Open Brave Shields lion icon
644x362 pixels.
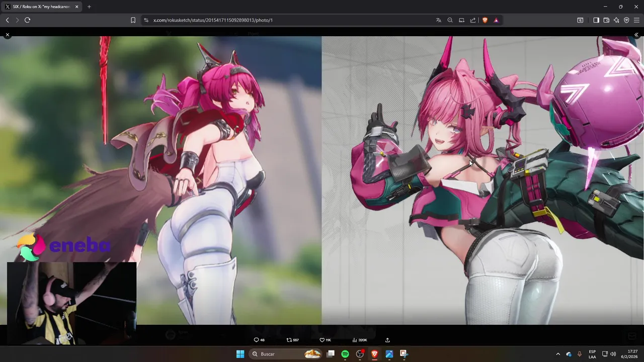click(x=485, y=20)
